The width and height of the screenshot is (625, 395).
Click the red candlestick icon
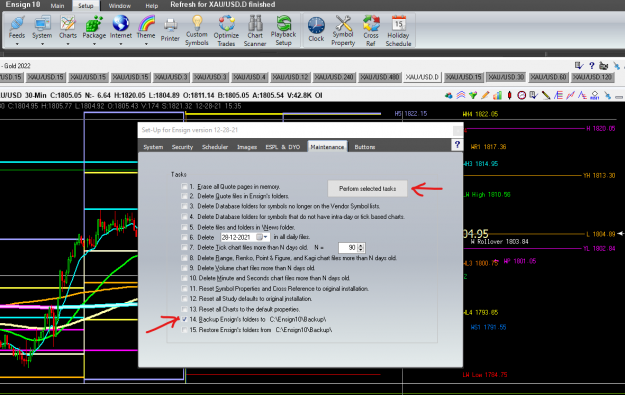point(509,95)
